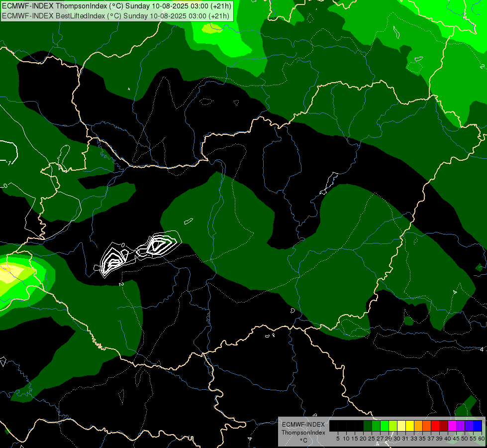Click the legend tick label 27
Screen dimensions: 487x448
coord(380,439)
